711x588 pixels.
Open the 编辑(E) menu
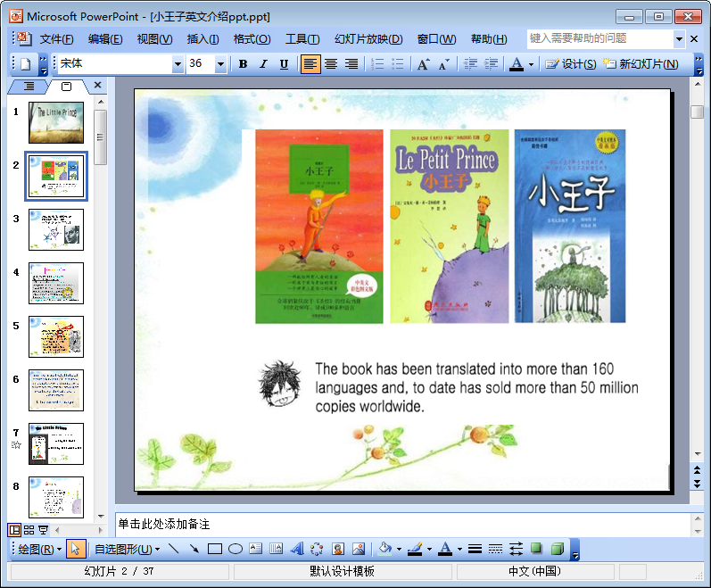point(105,39)
